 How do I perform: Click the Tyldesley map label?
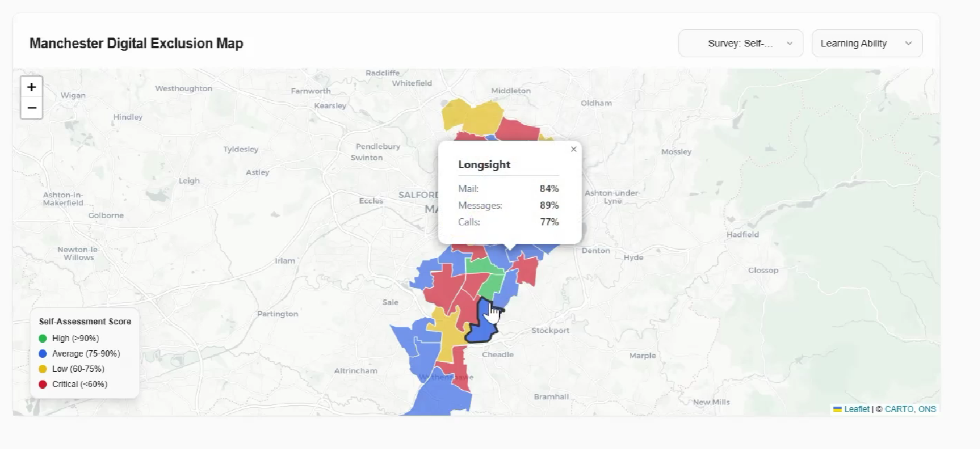click(241, 149)
